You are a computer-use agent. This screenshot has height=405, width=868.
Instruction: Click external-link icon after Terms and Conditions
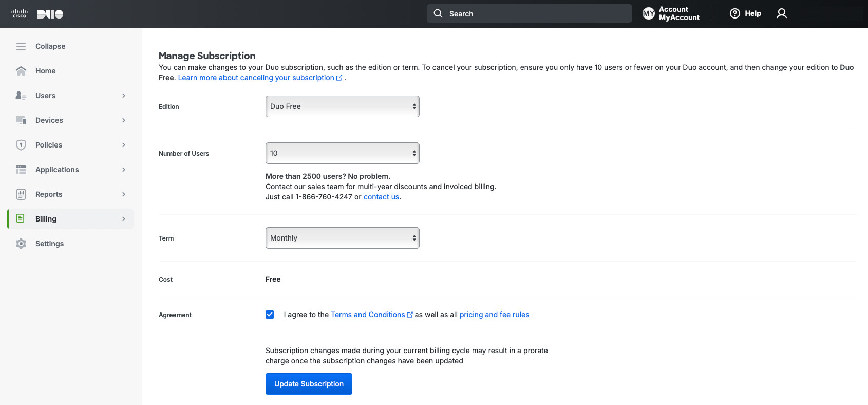pos(410,315)
